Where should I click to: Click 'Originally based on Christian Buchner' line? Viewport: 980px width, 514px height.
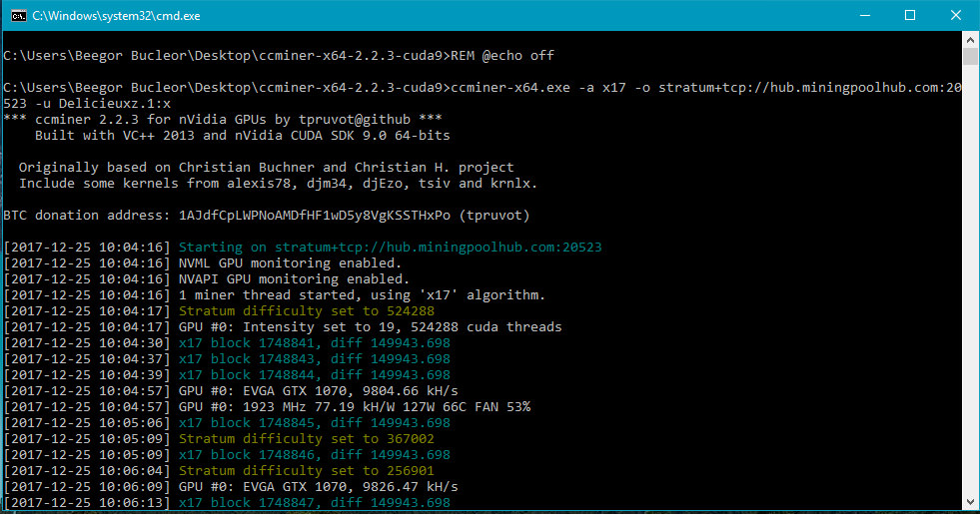point(267,168)
